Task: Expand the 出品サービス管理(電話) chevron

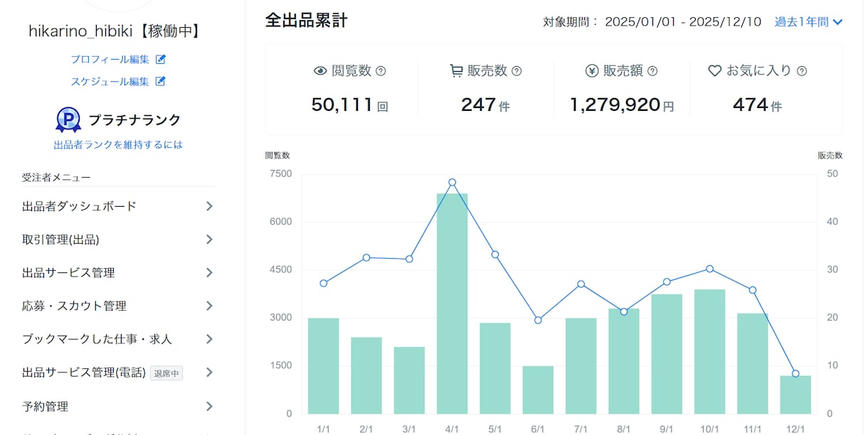Action: click(x=209, y=372)
